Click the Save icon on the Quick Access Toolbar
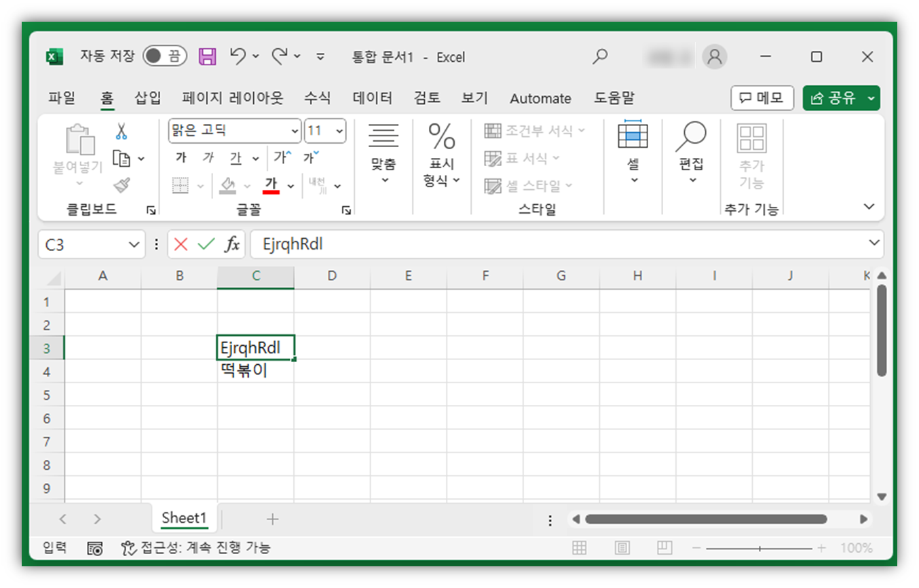Image resolution: width=919 pixels, height=588 pixels. tap(206, 56)
